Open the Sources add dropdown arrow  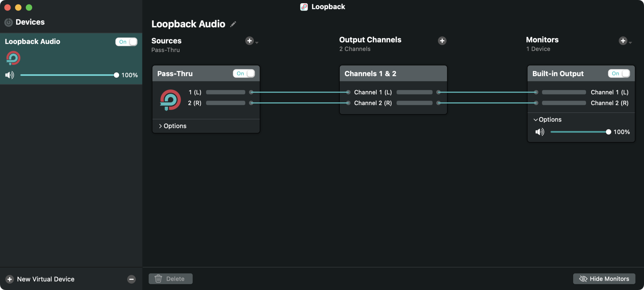(x=257, y=42)
